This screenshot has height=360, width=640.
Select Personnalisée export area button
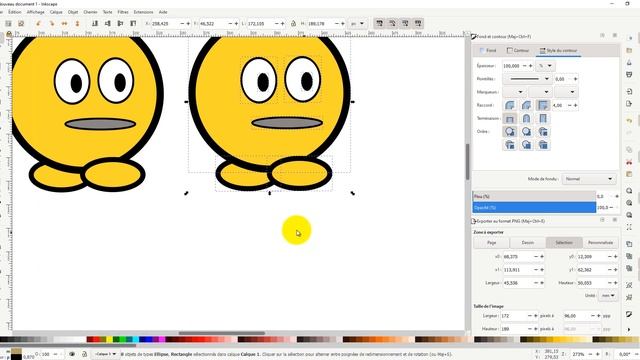600,242
